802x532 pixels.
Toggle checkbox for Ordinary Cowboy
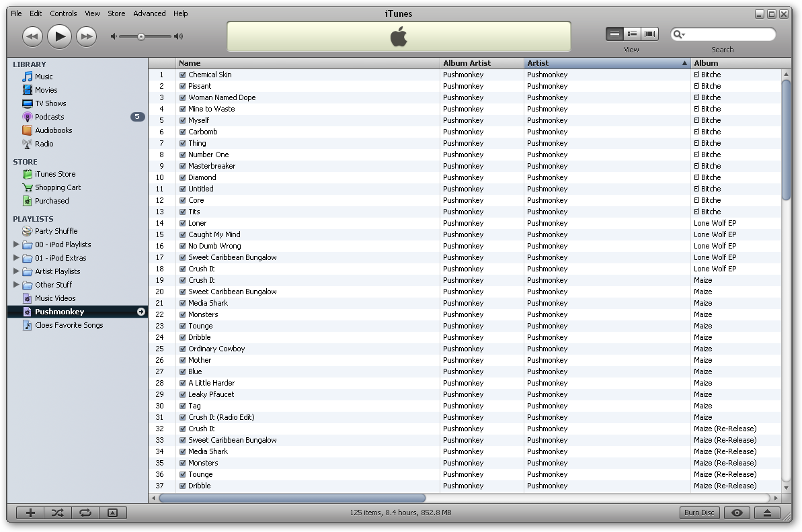pyautogui.click(x=183, y=349)
